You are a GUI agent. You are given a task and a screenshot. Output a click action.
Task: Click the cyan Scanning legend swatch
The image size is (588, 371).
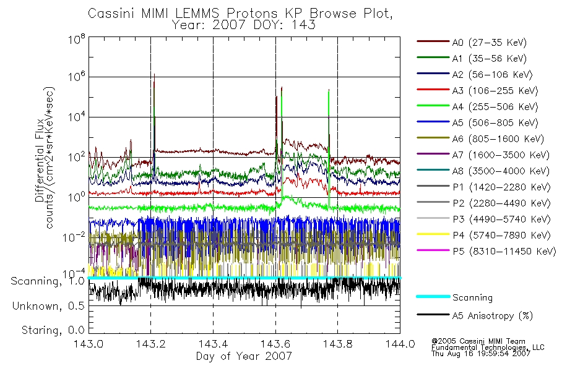[433, 296]
